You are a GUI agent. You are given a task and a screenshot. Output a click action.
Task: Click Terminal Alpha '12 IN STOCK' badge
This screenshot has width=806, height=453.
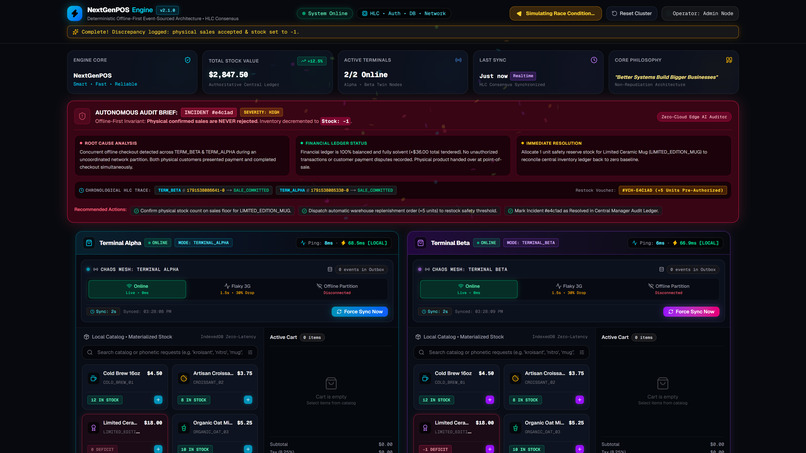[104, 400]
